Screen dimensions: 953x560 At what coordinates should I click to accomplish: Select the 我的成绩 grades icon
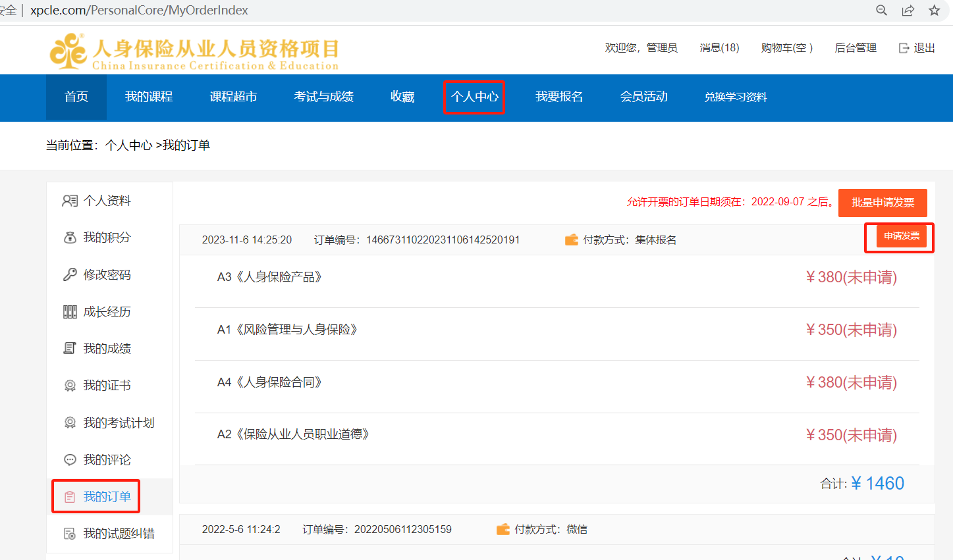tap(69, 348)
